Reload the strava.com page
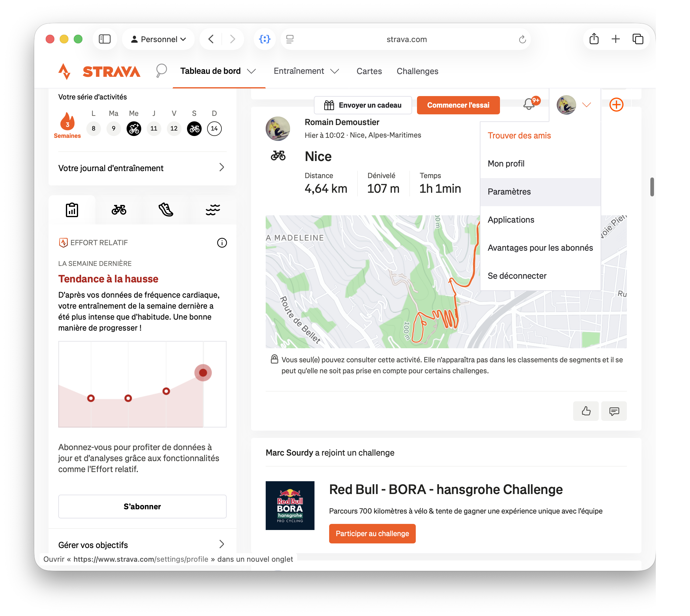690x616 pixels. [x=523, y=39]
